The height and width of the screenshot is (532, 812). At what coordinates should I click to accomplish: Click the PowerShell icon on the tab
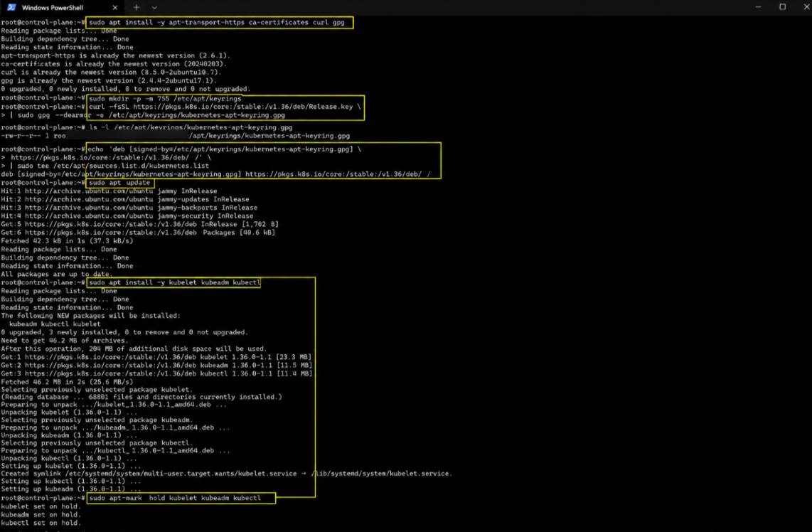point(11,7)
